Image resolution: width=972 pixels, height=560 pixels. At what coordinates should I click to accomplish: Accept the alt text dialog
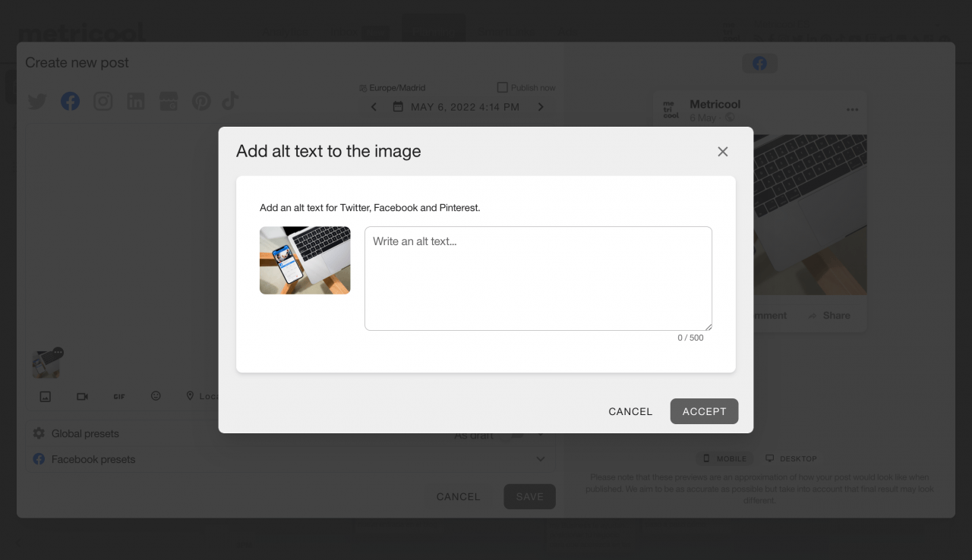tap(704, 411)
